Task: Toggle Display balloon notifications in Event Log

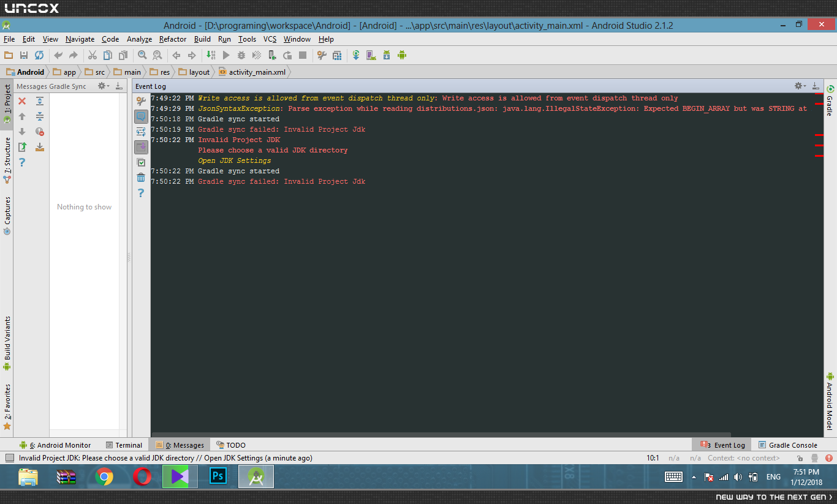Action: (x=141, y=116)
